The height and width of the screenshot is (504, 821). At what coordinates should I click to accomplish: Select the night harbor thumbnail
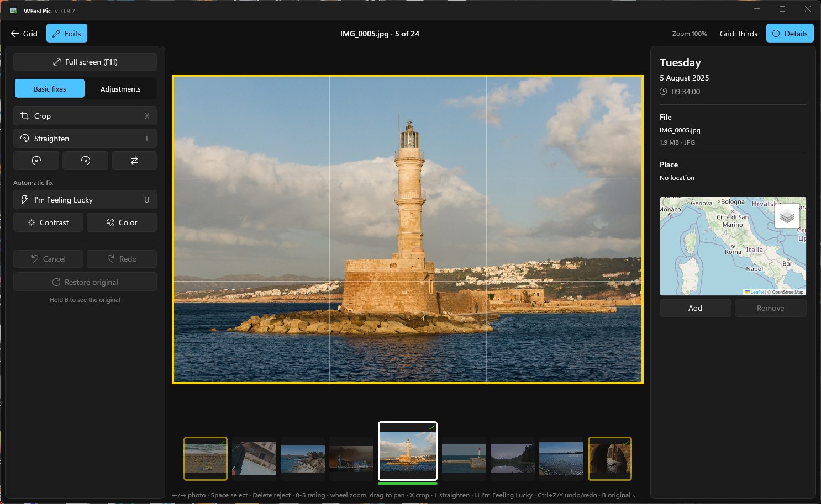(351, 458)
